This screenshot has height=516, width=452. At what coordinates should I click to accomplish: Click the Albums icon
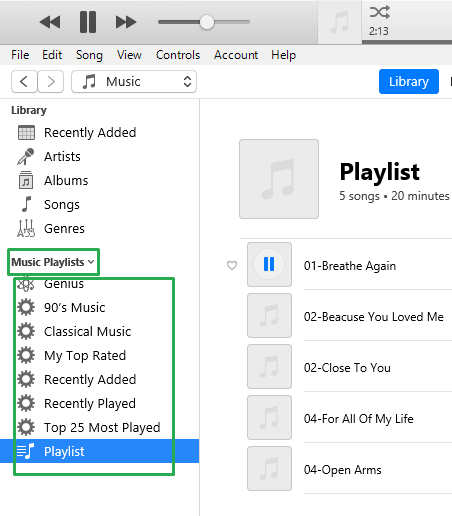tap(26, 180)
